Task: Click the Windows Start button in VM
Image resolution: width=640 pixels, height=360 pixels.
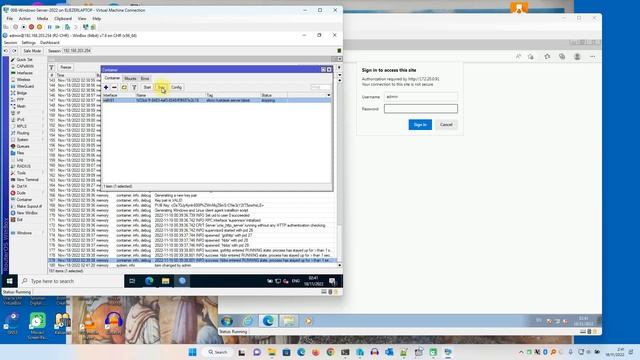Action: pyautogui.click(x=9, y=281)
